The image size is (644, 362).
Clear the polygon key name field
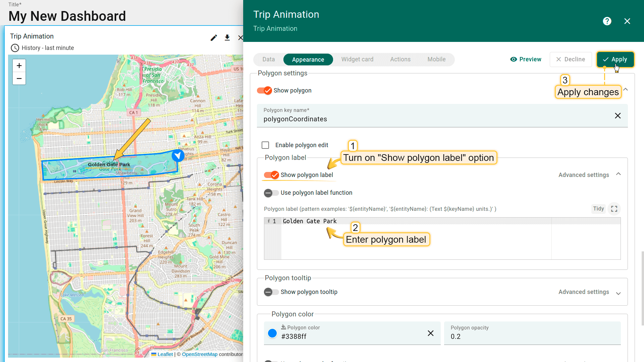618,116
